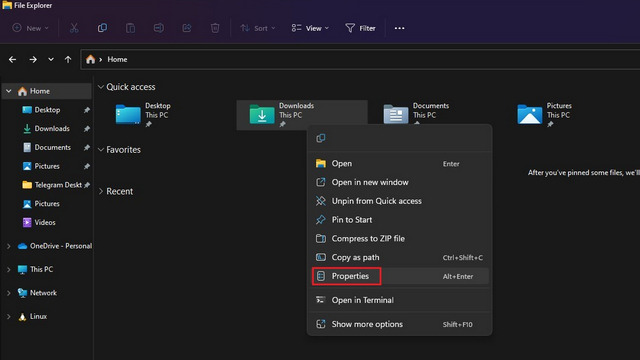Select the Downloads folder tile in Quick access
640x360 pixels.
302,115
